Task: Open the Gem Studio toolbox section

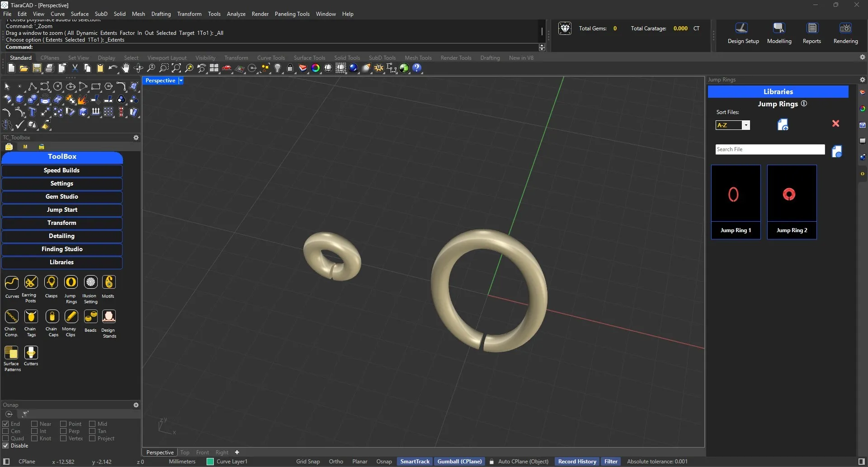Action: coord(62,197)
